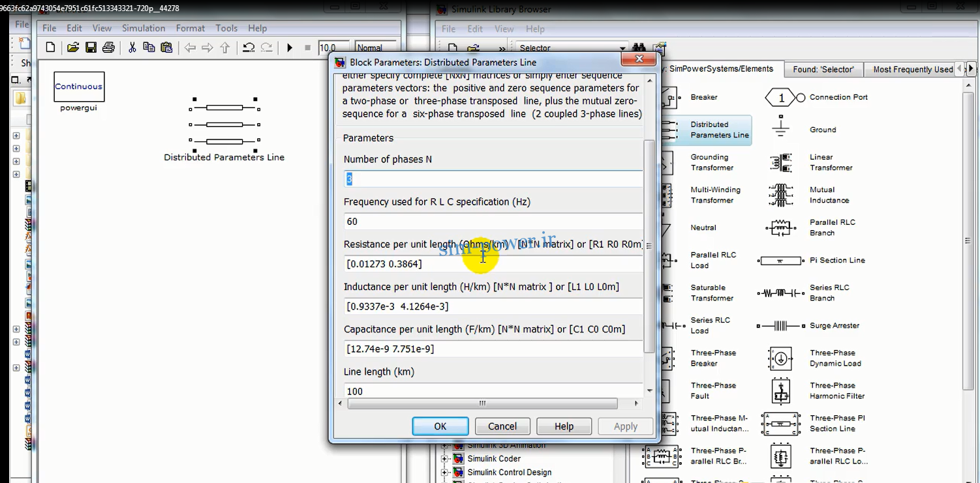The width and height of the screenshot is (980, 483).
Task: Click the simulation stop time field 10.0
Action: 335,48
